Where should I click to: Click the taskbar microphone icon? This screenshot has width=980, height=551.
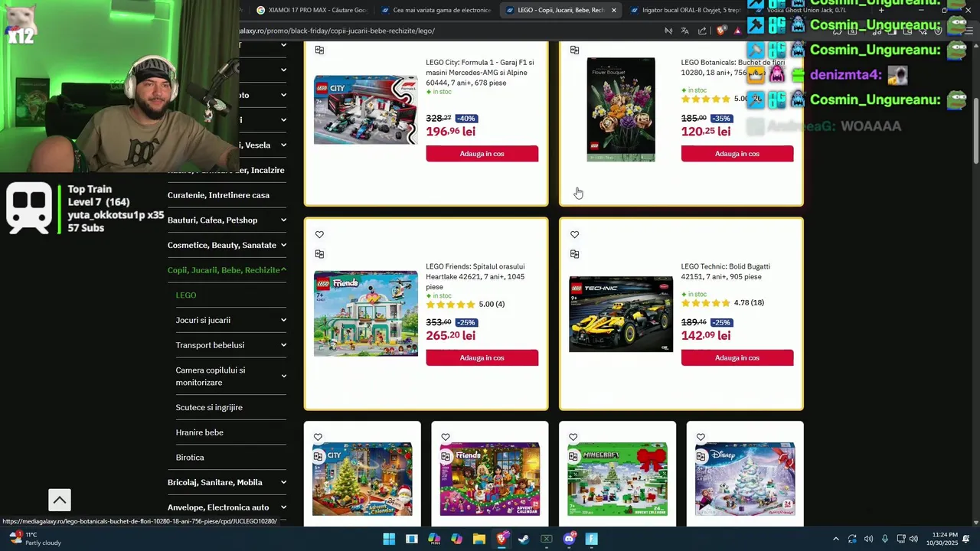pyautogui.click(x=884, y=539)
